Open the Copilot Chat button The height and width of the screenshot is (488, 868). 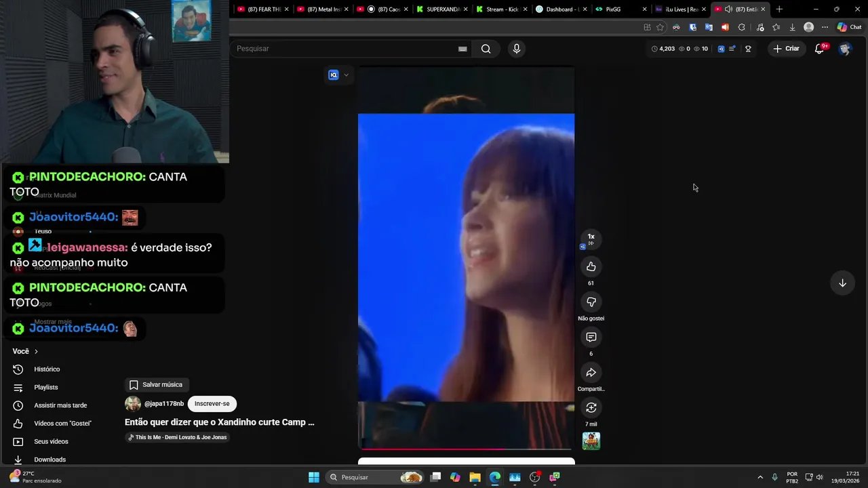849,27
